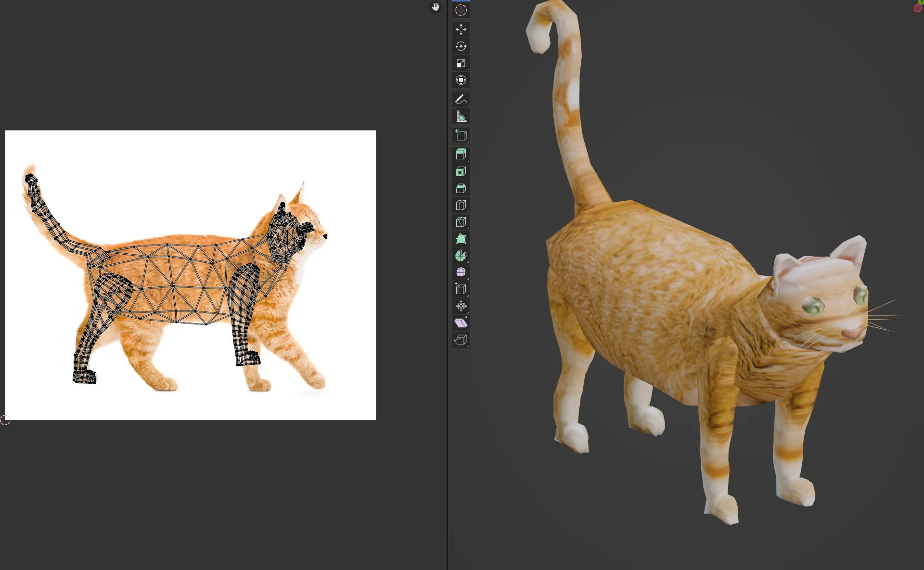Select the Add Cube tool

[461, 135]
